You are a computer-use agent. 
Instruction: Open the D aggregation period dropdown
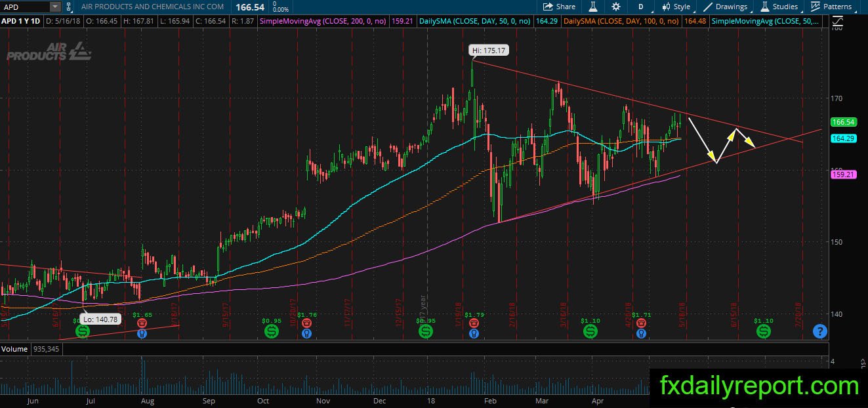coord(640,7)
